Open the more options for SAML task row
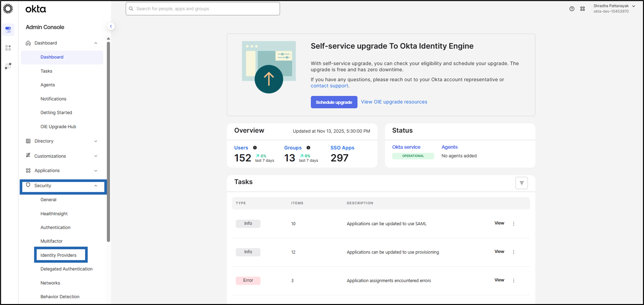This screenshot has width=644, height=305. tap(513, 224)
